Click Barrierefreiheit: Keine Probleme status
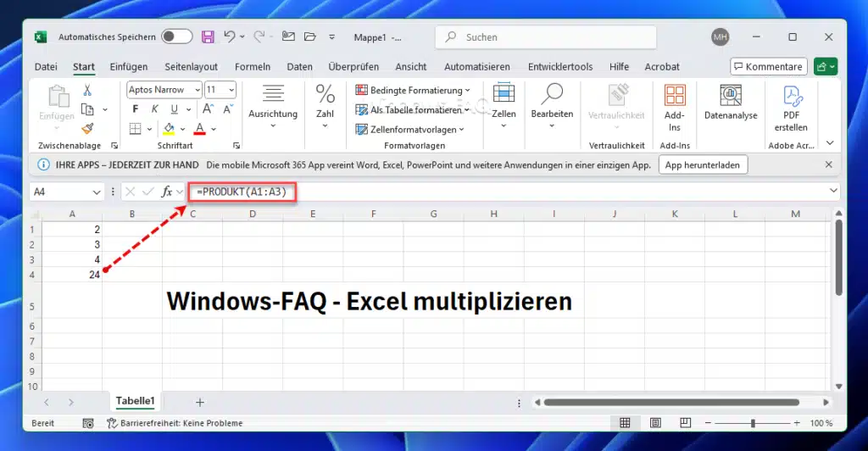Screen dimensions: 868x451 [175, 423]
